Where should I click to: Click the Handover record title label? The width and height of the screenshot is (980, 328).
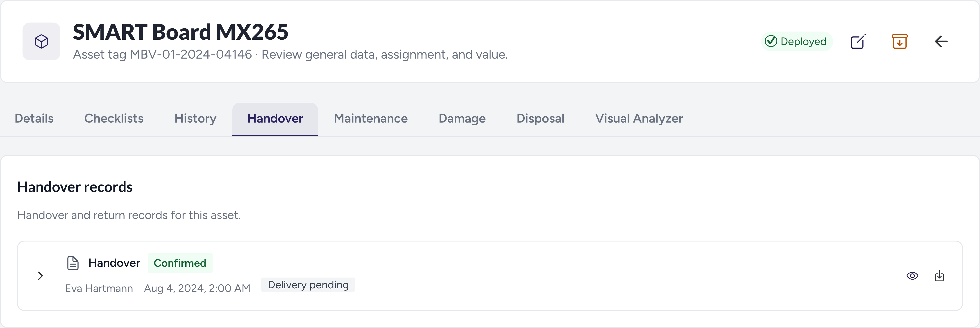[114, 263]
